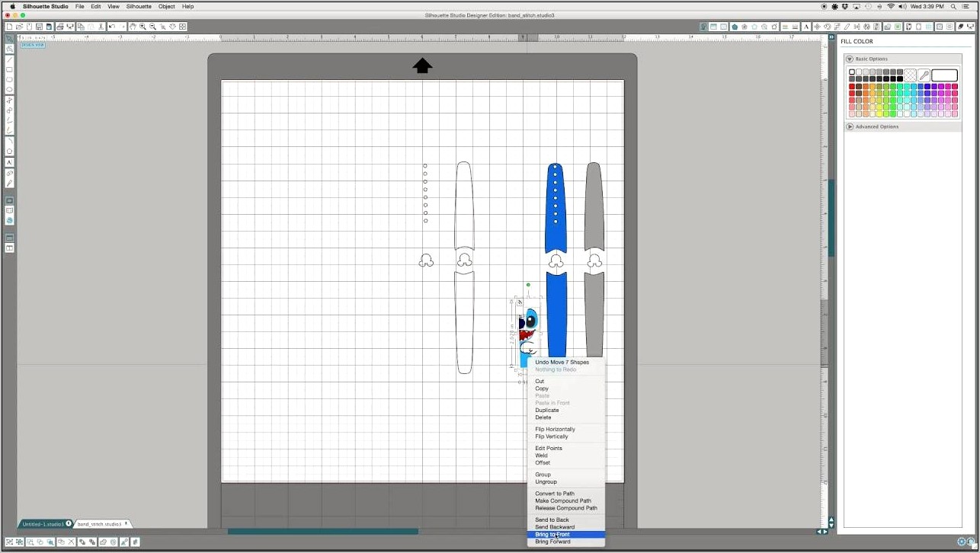Image resolution: width=980 pixels, height=553 pixels.
Task: Collapse the Basic Options section
Action: coord(850,59)
